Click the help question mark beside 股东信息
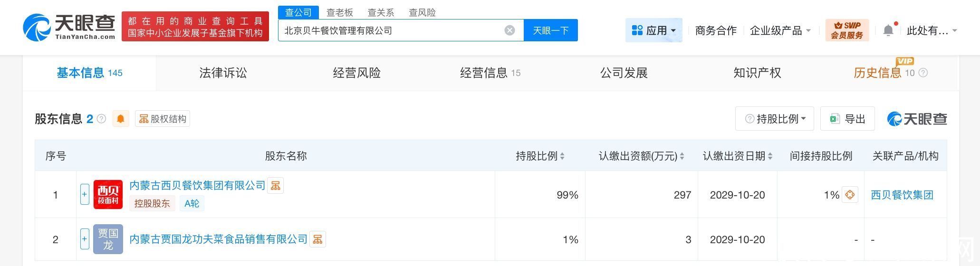Viewport: 980px width, 266px height. [101, 119]
